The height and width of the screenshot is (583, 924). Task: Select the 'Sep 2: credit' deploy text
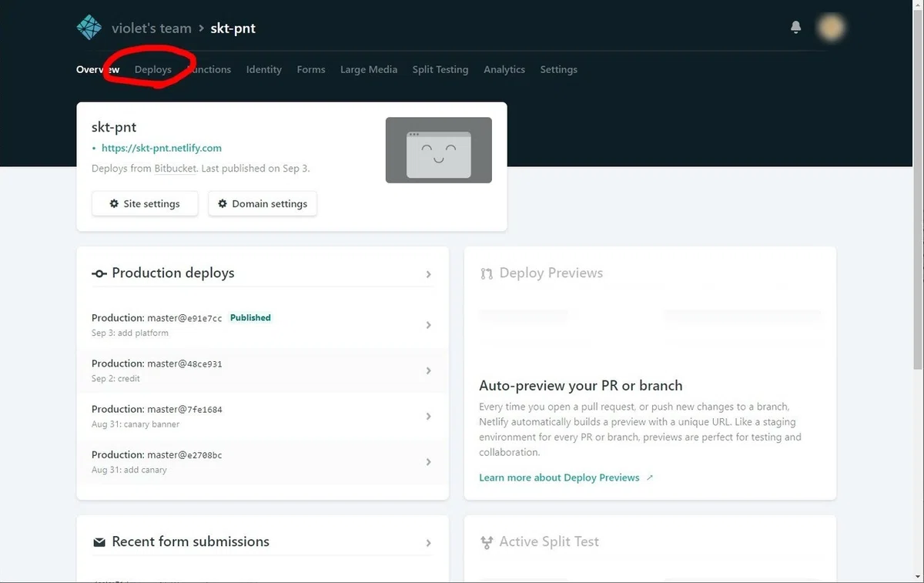tap(115, 378)
